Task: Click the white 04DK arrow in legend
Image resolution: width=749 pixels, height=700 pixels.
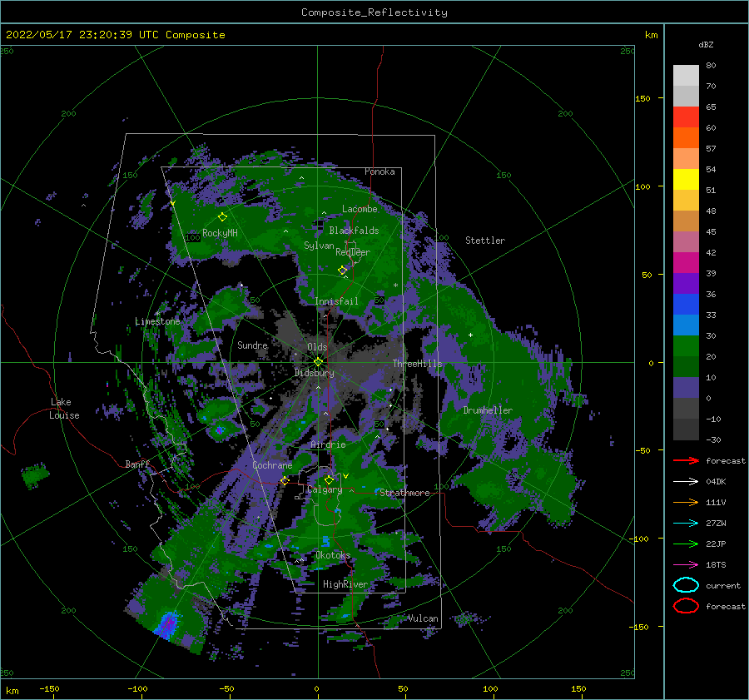Action: (x=686, y=481)
